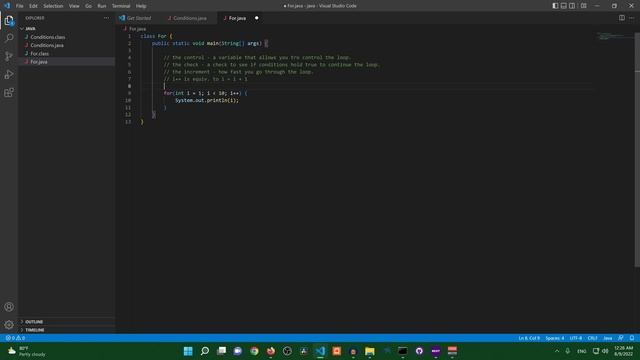Image resolution: width=640 pixels, height=360 pixels.
Task: Open the editor More Actions ellipsis
Action: click(x=631, y=18)
